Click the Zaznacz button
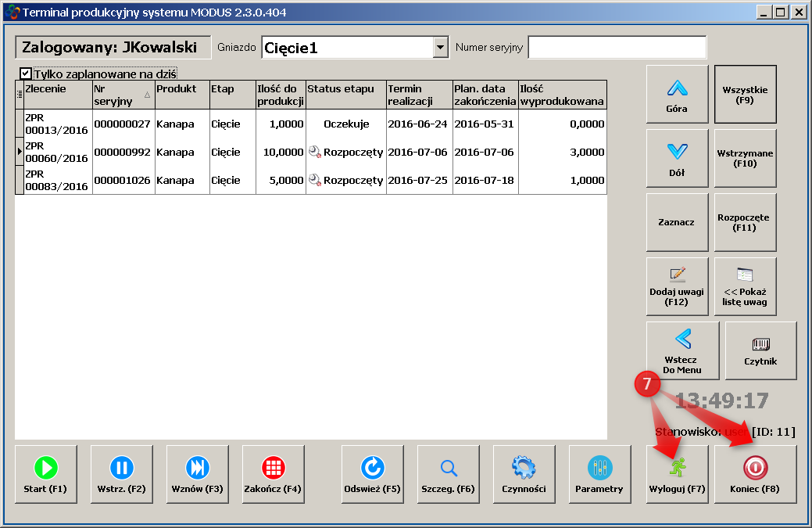This screenshot has width=812, height=528. (677, 222)
